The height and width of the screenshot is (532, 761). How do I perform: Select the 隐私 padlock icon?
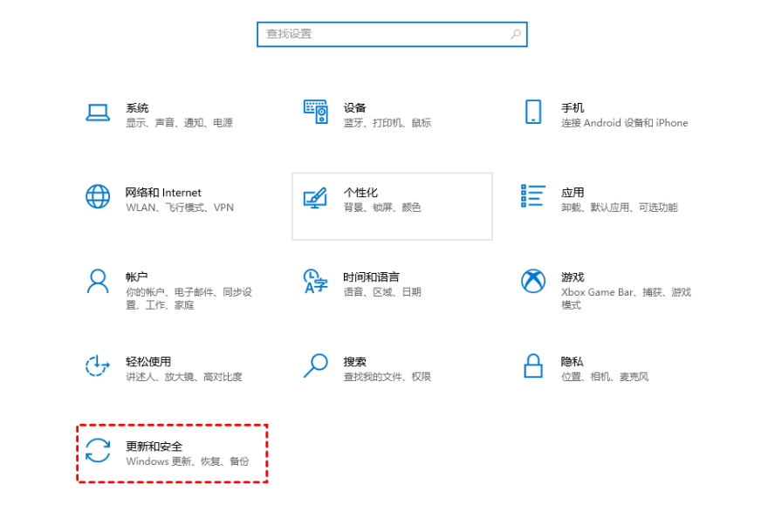[x=532, y=365]
